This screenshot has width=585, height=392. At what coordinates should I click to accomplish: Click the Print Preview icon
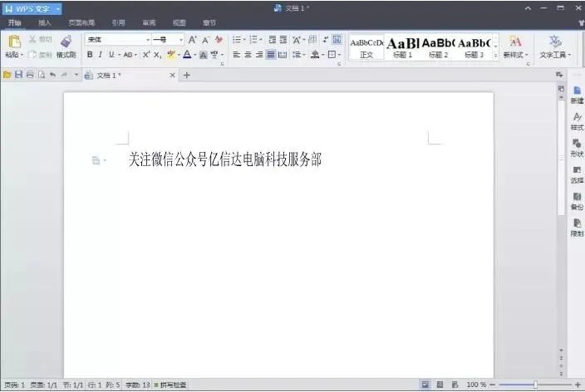pyautogui.click(x=42, y=75)
